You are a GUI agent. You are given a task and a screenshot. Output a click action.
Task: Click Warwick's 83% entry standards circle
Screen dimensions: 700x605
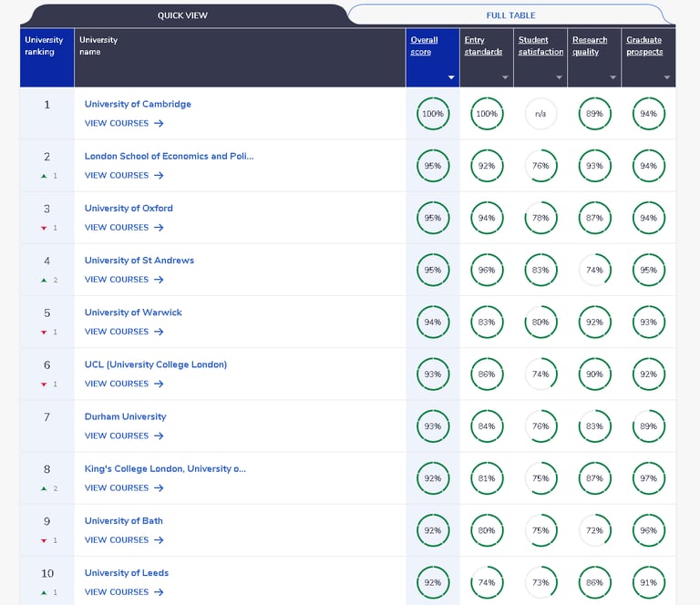pos(487,323)
